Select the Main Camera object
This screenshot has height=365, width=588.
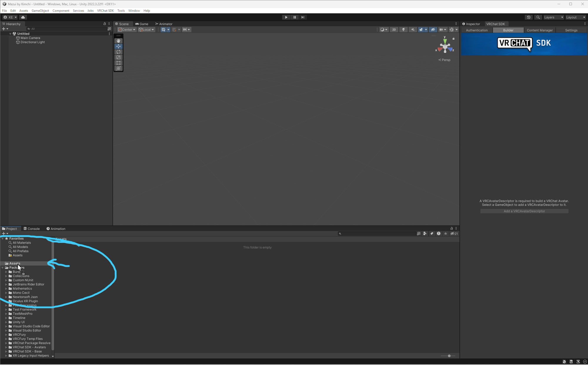[30, 38]
